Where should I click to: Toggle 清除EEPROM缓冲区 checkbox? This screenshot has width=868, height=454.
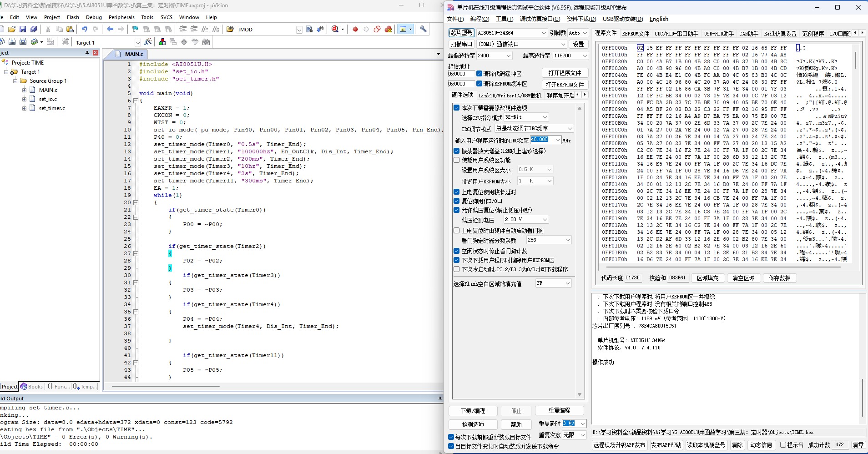tap(479, 84)
